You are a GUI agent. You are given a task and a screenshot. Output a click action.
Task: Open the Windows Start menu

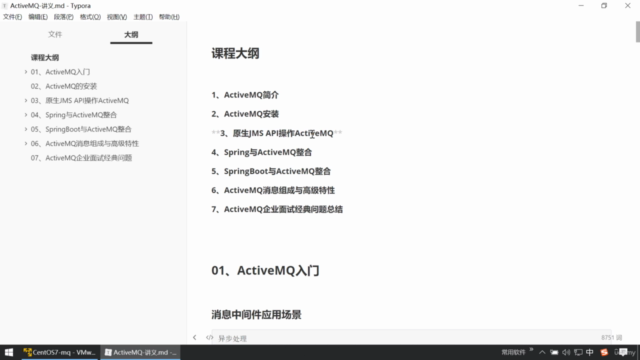pyautogui.click(x=9, y=352)
